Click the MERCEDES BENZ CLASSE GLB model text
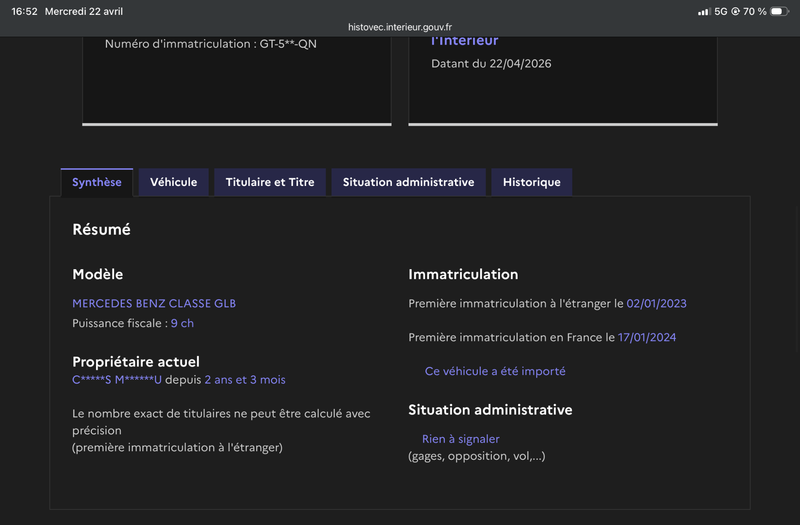Viewport: 800px width, 525px height. coord(154,304)
